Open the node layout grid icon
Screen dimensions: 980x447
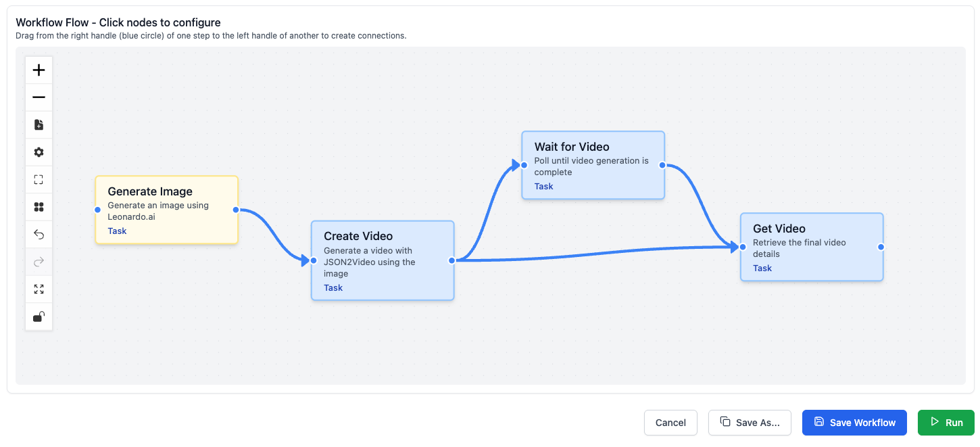point(39,206)
